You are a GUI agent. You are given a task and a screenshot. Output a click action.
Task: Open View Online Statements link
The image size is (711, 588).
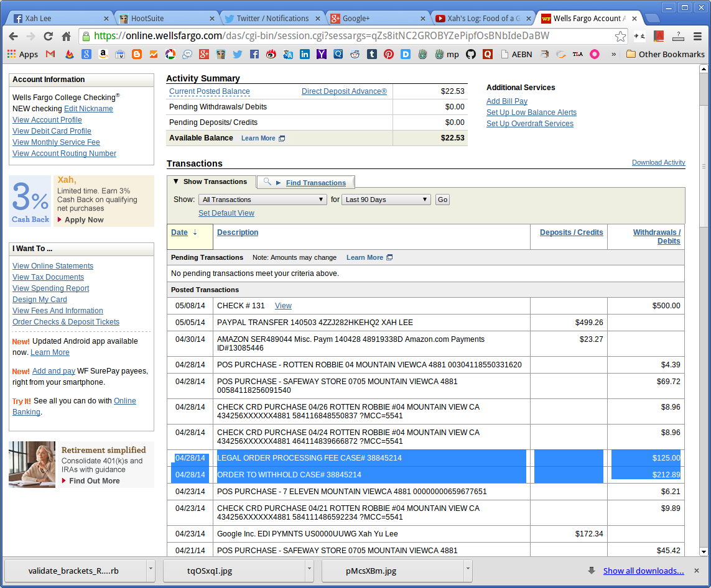pos(53,266)
